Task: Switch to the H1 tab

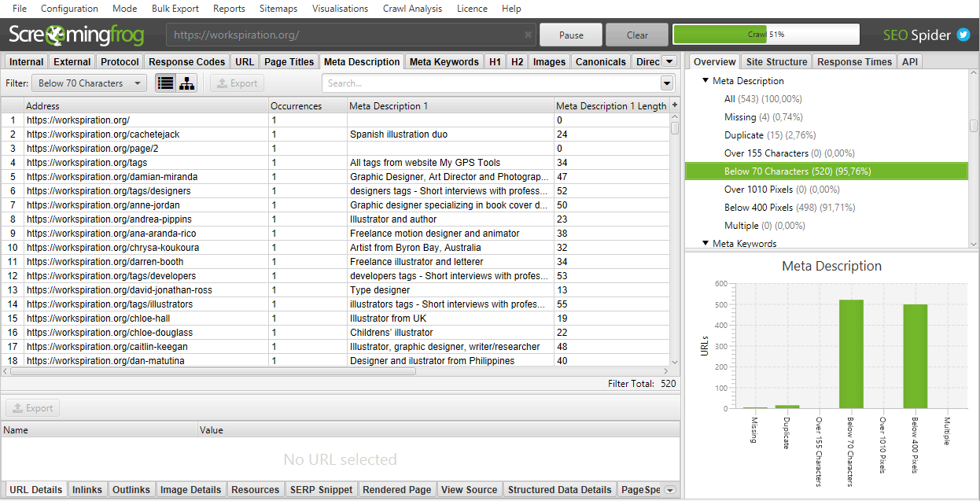Action: (495, 61)
